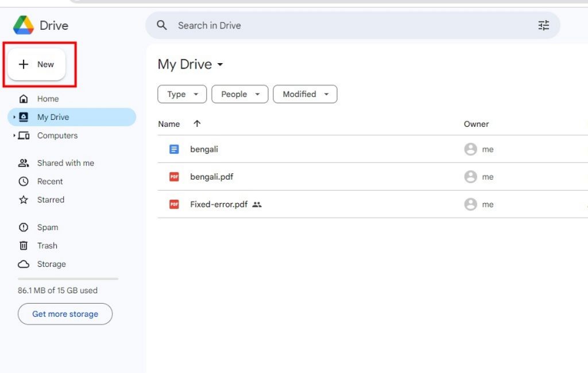Select the bengali document name
Viewport: 588px width, 373px height.
click(204, 149)
